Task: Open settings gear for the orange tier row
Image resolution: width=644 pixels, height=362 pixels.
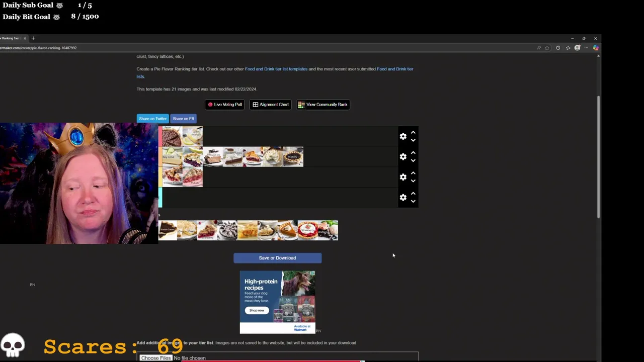Action: tap(403, 157)
